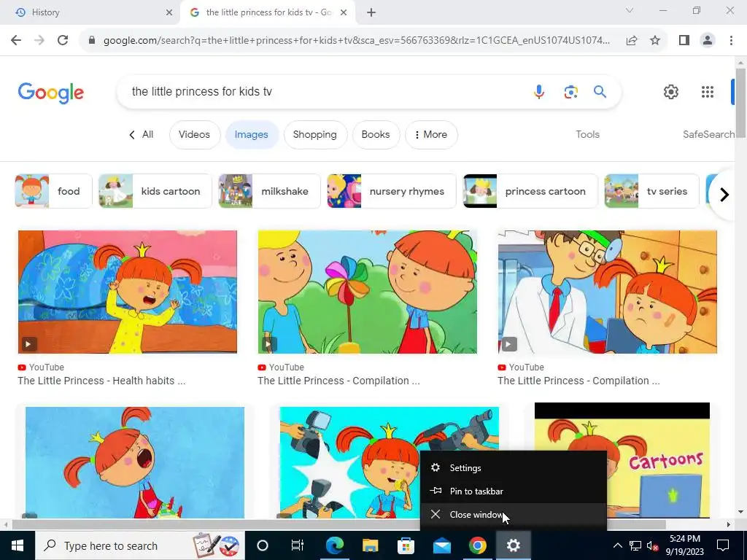Open the Windows Start menu
Screen dimensions: 747x560
pos(18,545)
